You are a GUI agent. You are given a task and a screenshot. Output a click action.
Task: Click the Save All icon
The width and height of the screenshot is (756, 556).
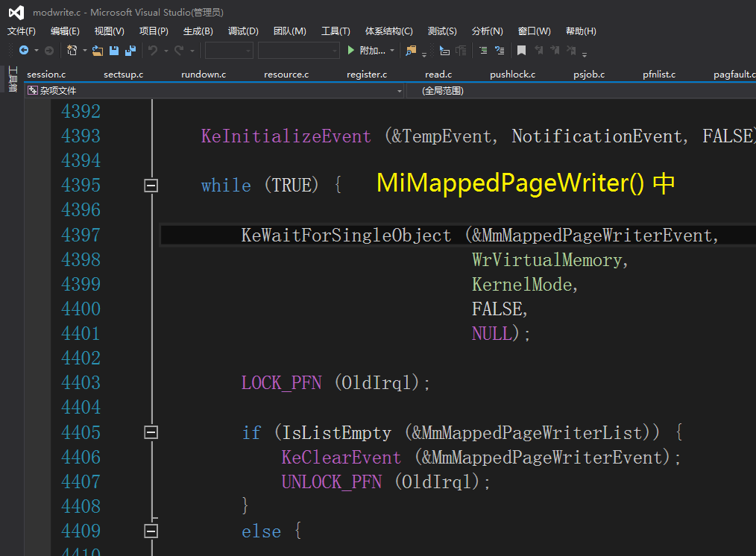130,51
